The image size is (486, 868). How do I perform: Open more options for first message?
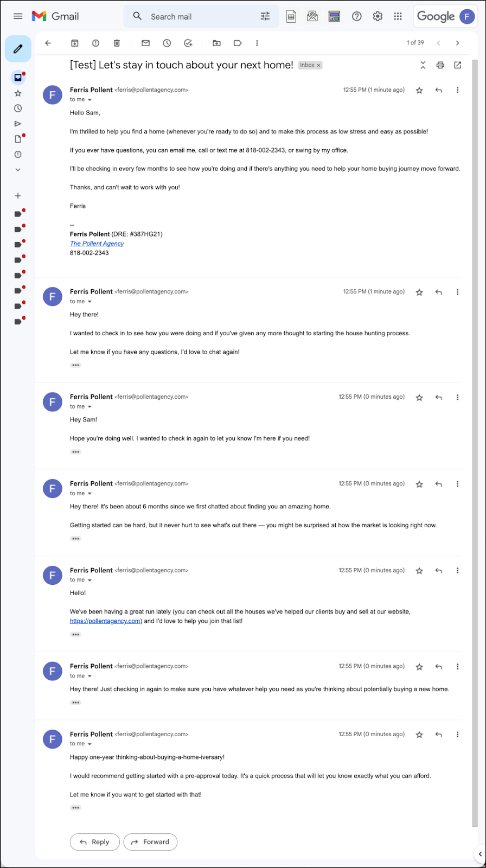click(x=457, y=90)
